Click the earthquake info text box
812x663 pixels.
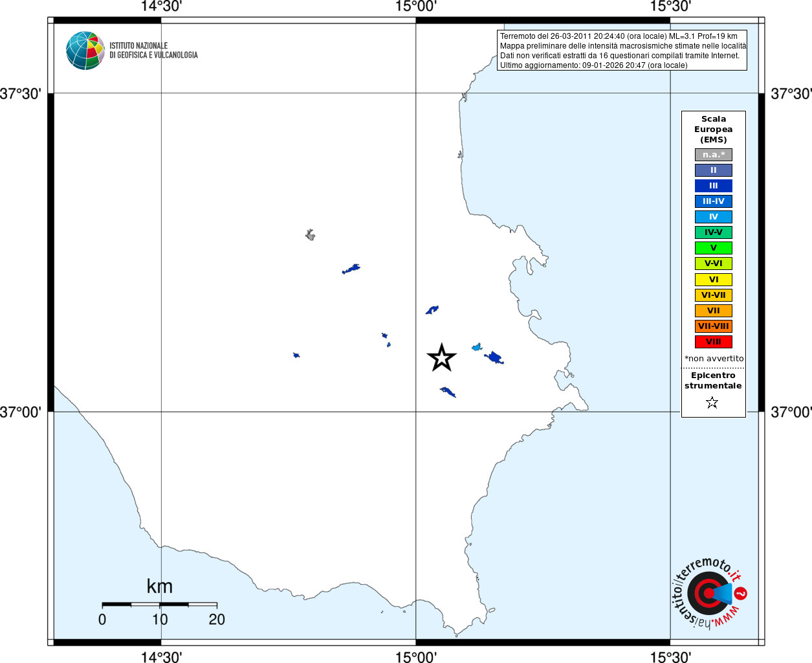(622, 51)
